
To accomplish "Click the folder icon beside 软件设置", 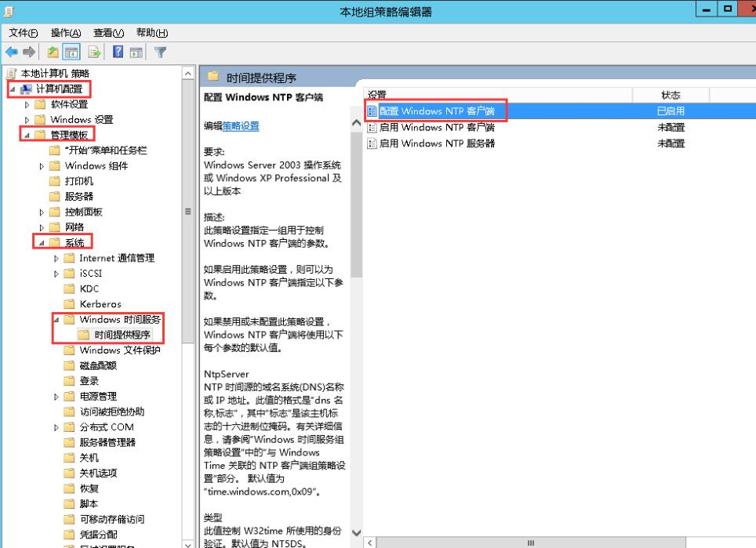I will point(41,104).
